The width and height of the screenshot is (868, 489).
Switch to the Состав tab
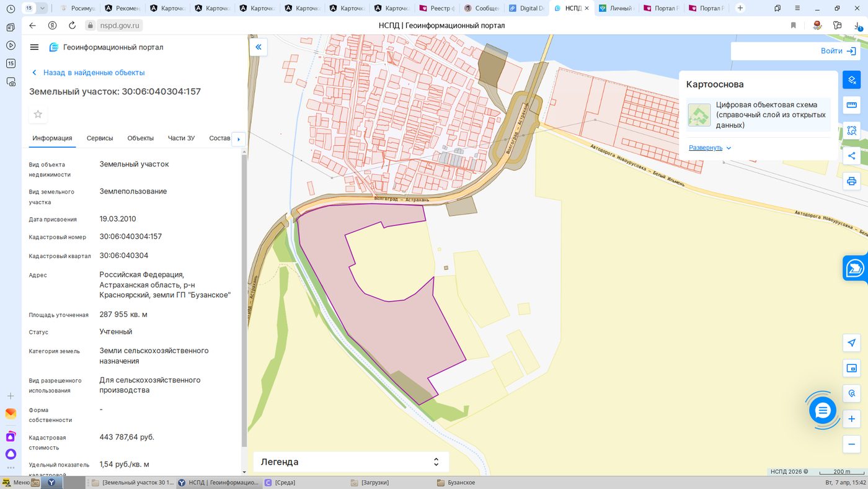pos(219,138)
